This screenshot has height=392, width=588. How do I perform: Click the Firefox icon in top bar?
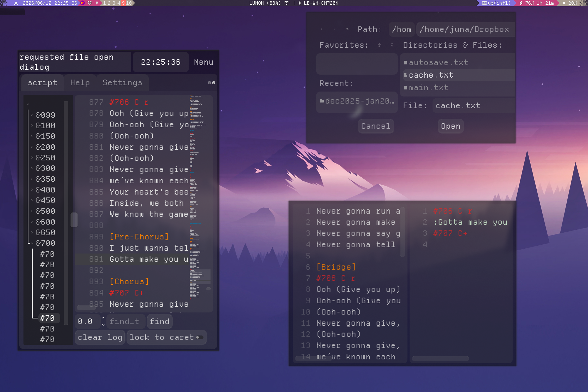pos(82,3)
